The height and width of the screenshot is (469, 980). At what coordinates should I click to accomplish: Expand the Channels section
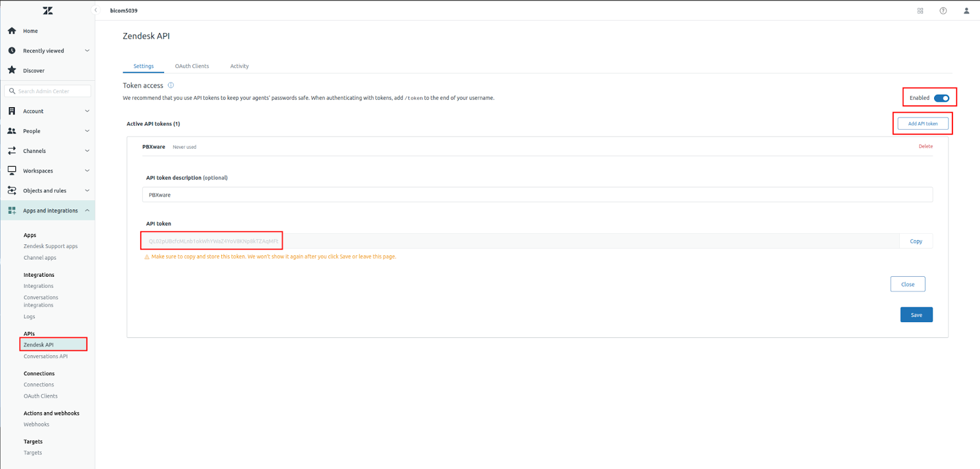click(87, 151)
